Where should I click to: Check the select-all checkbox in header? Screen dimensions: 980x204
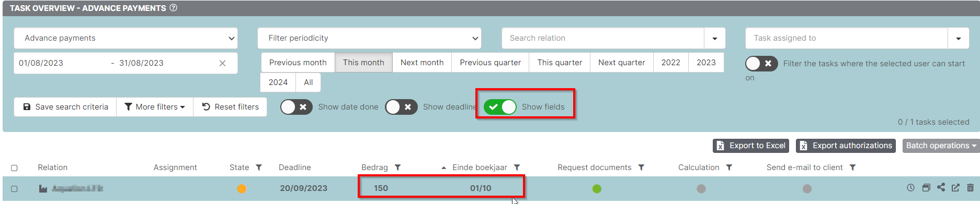(14, 168)
